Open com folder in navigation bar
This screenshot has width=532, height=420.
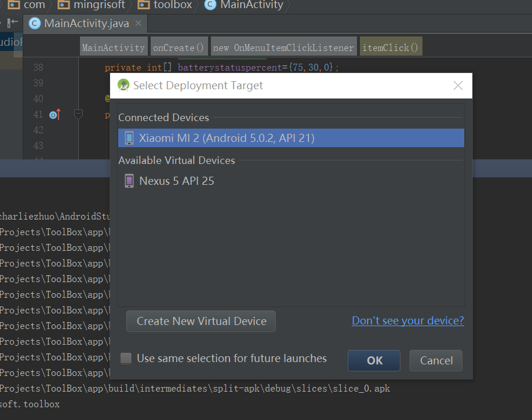(34, 5)
